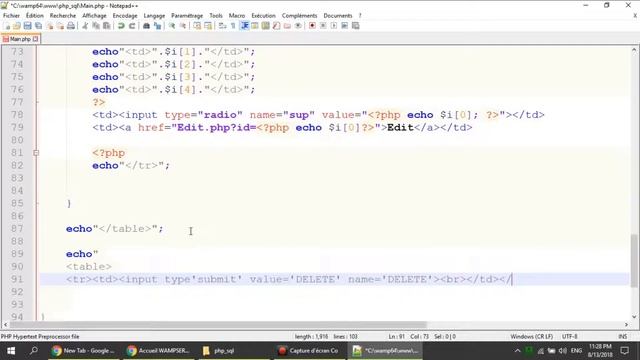
Task: Toggle file monitoring with the eye icon
Action: (x=298, y=26)
